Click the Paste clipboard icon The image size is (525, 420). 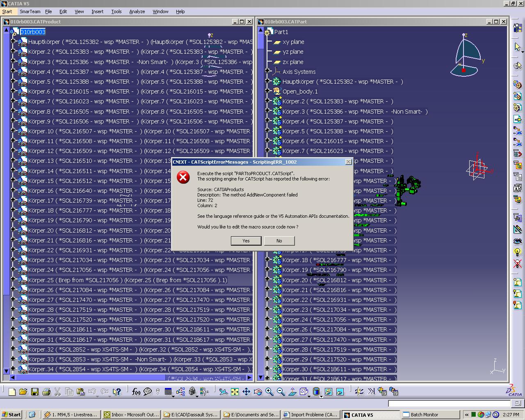[80, 392]
